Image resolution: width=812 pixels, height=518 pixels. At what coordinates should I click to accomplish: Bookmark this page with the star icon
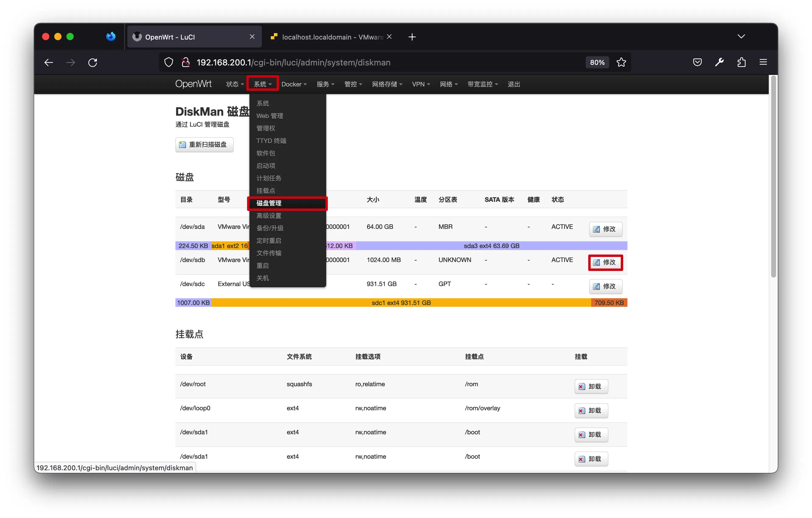(621, 62)
